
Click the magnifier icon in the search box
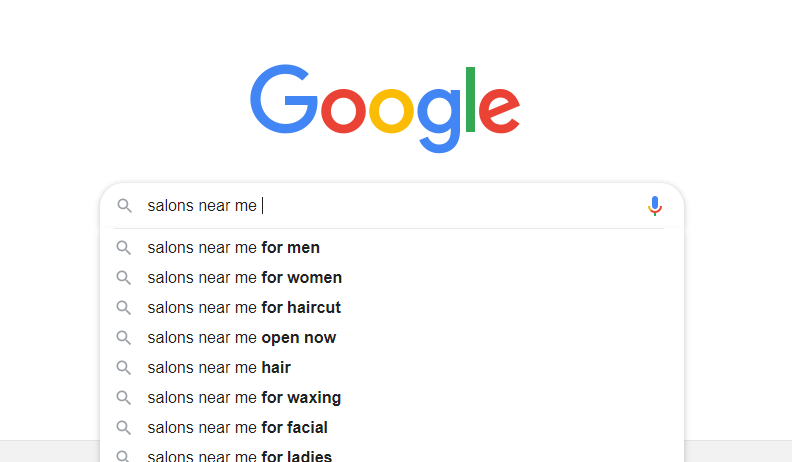pyautogui.click(x=124, y=206)
